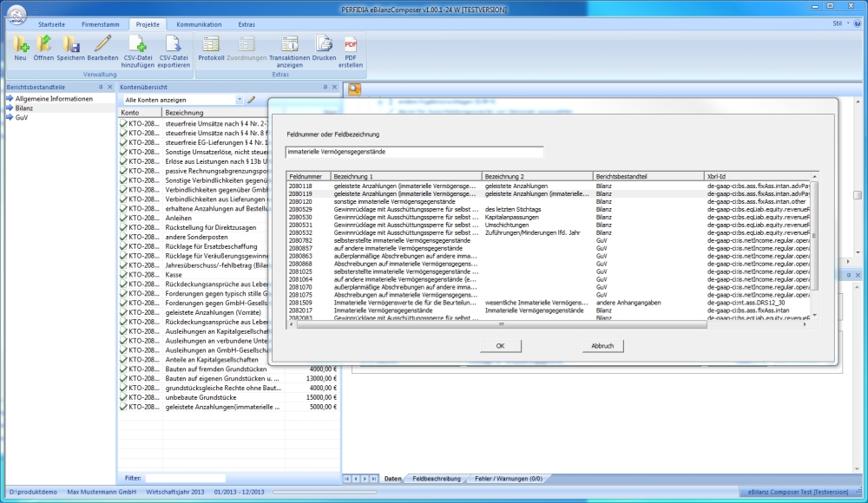This screenshot has width=868, height=503.
Task: Select Bilanz in the report tree
Action: (23, 108)
